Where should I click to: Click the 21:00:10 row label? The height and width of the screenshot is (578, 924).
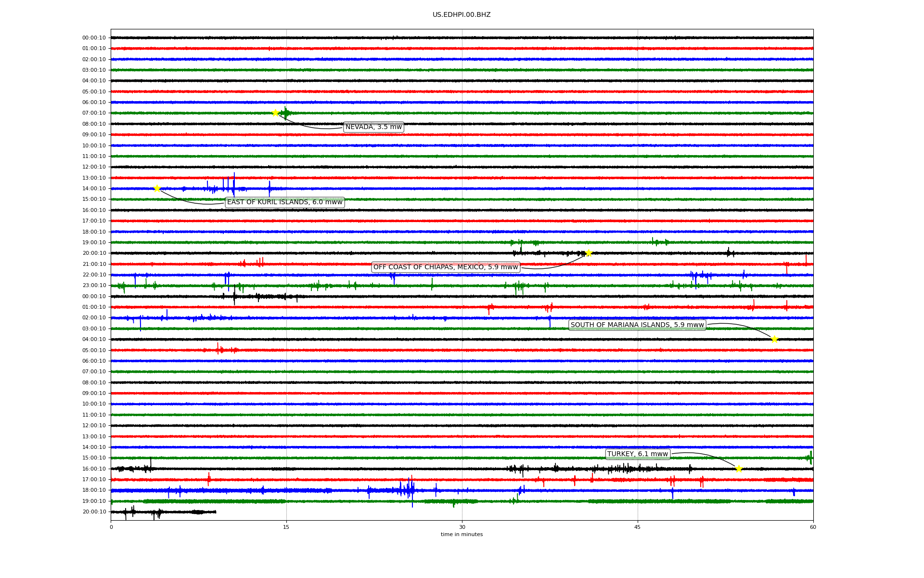coord(94,264)
